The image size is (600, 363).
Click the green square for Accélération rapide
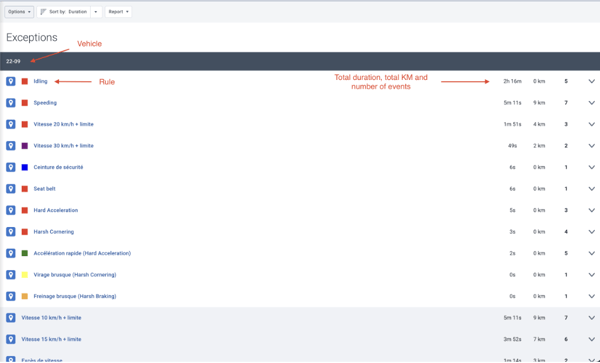25,253
